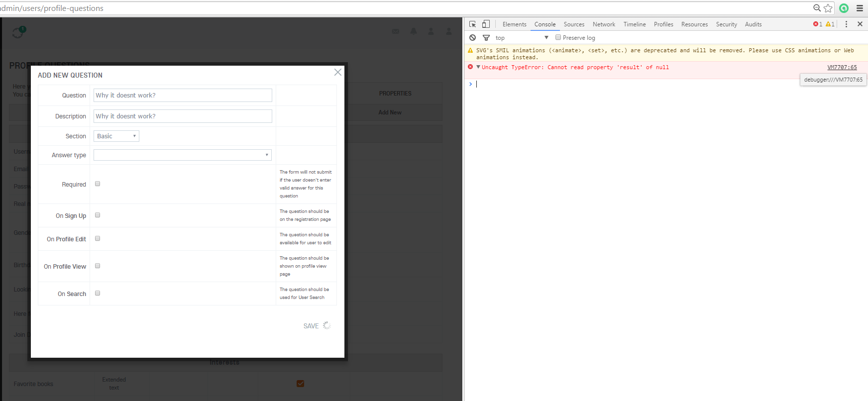Toggle the device mode icon

tap(486, 24)
